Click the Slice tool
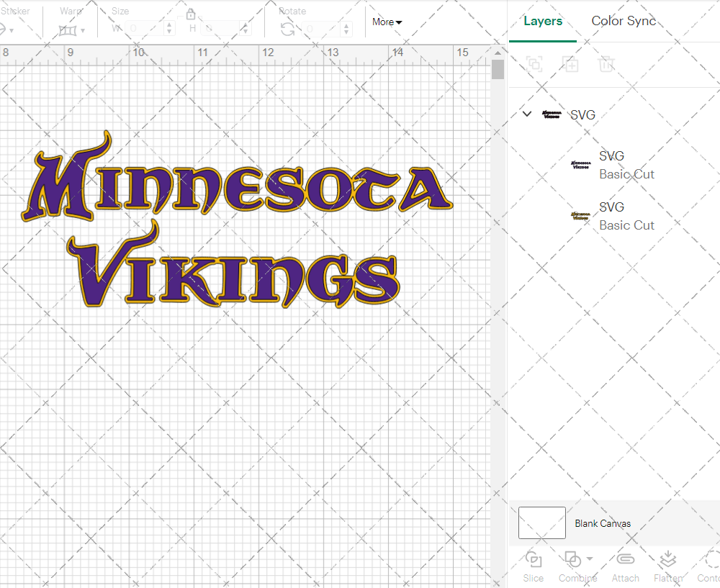The height and width of the screenshot is (588, 720). tap(533, 567)
